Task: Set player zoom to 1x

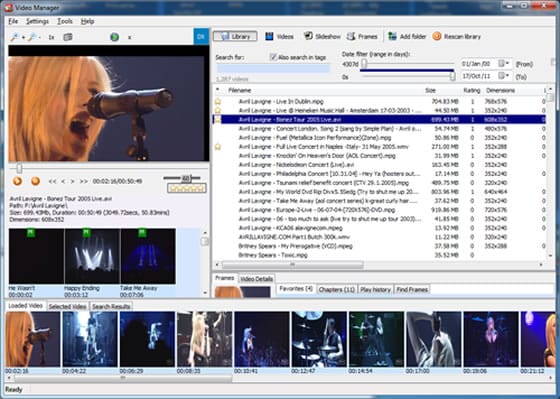Action: [x=51, y=37]
